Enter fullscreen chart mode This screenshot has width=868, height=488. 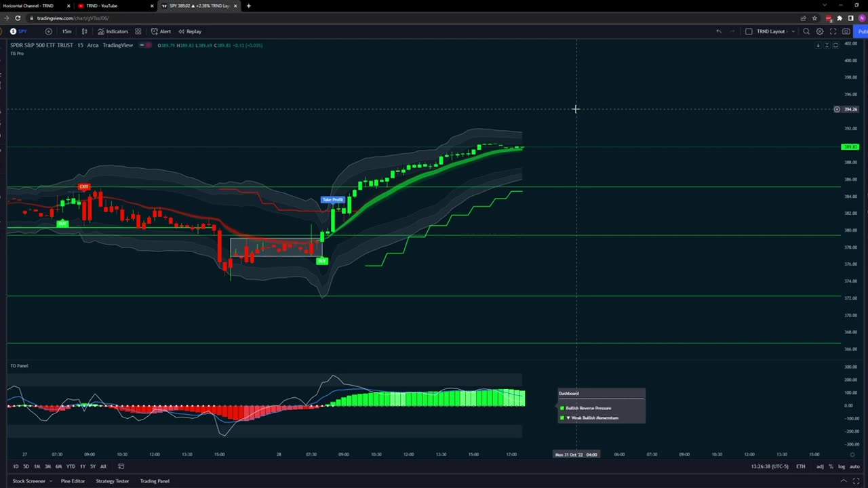[833, 31]
